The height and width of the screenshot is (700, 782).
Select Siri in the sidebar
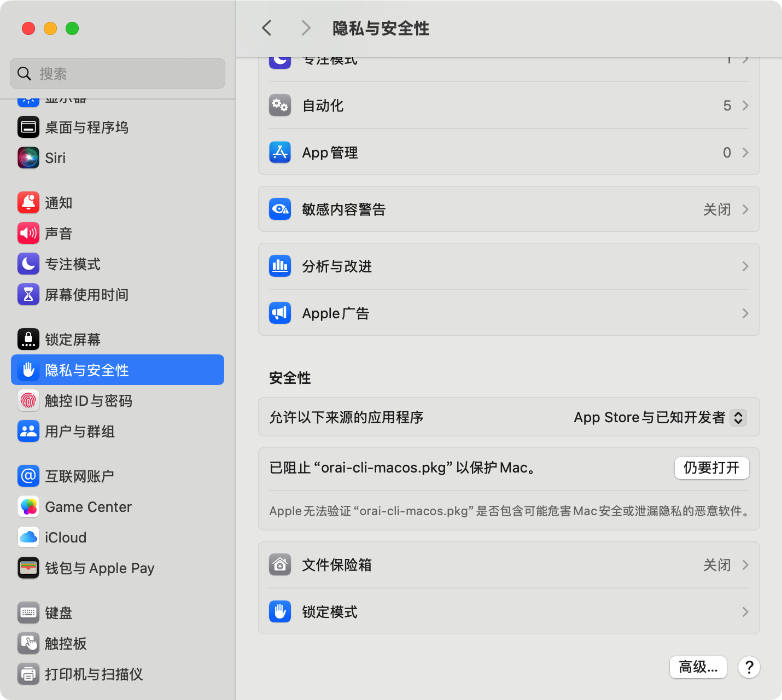click(55, 157)
